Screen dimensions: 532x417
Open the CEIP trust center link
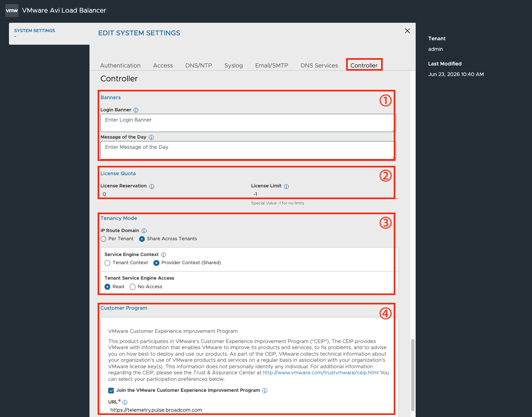click(x=321, y=373)
